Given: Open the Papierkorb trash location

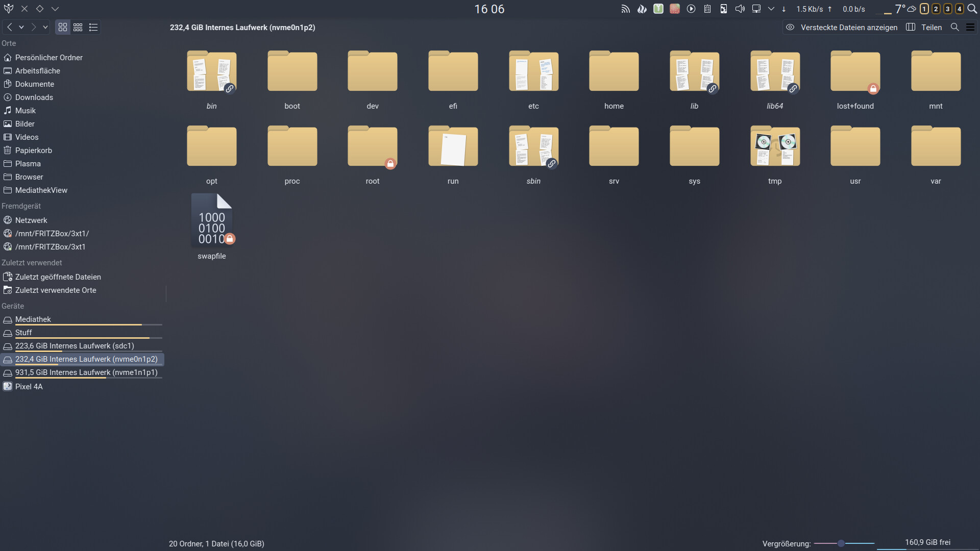Looking at the screenshot, I should click(x=34, y=151).
